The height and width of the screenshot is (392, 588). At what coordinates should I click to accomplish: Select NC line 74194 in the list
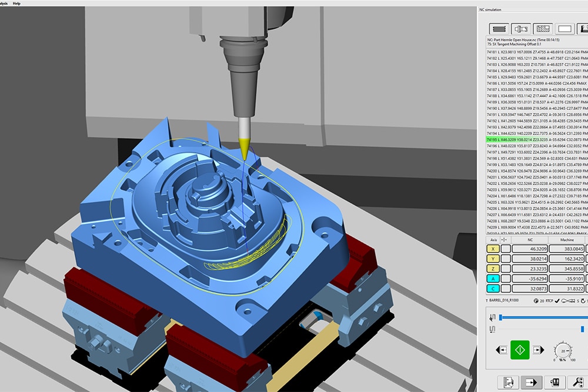pyautogui.click(x=537, y=133)
